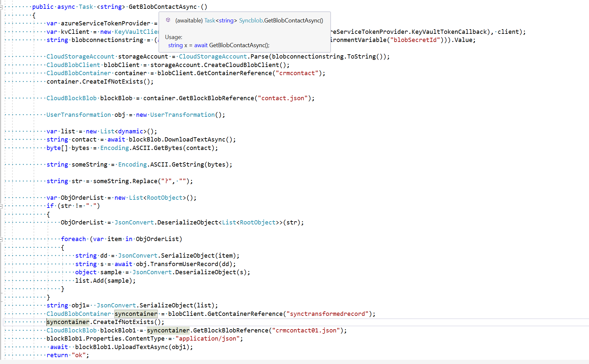Viewport: 589px width, 364px height.
Task: Select the await keyword before DownloadTextAsync
Action: pos(116,139)
